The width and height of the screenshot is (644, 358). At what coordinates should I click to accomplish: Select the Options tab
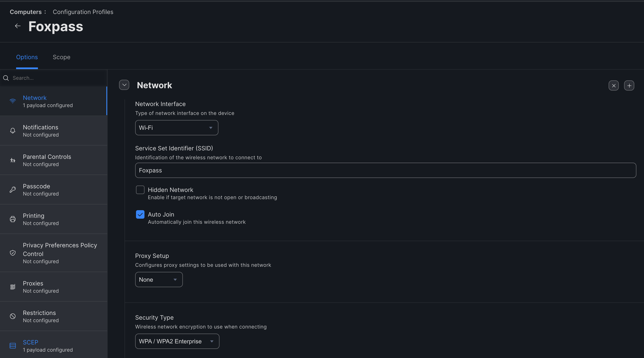(27, 57)
